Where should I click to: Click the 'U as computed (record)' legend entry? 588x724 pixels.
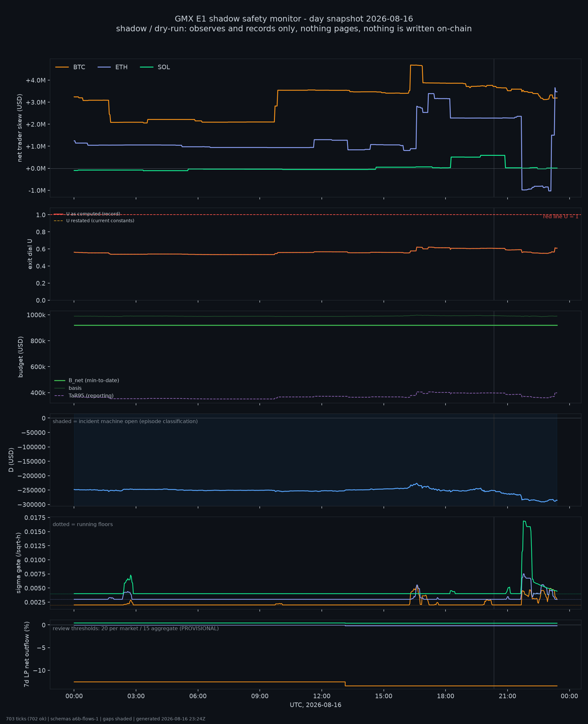click(87, 214)
